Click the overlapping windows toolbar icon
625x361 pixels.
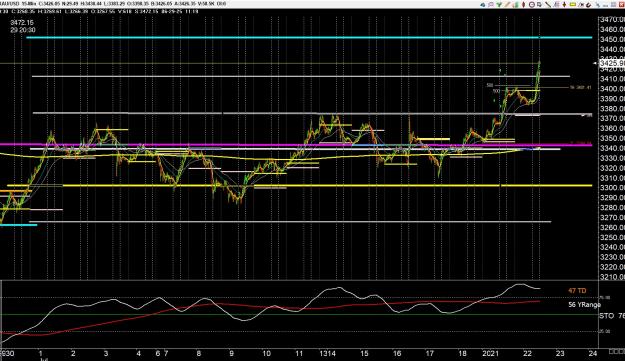coord(539,5)
